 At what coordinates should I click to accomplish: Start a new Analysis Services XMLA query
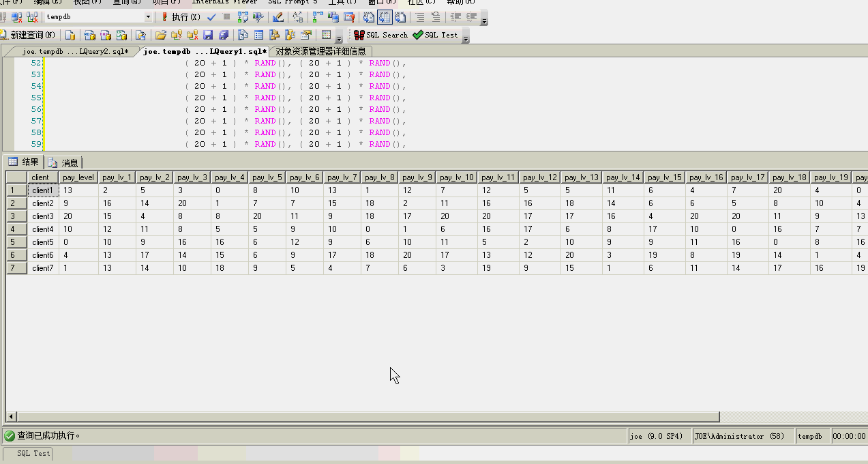(x=121, y=35)
